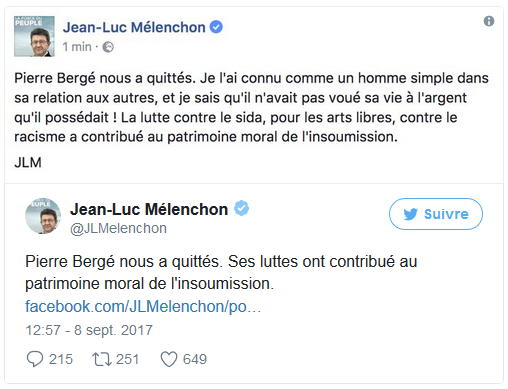508x389 pixels.
Task: Open the Facebook profile picture of Mélenchon
Action: pyautogui.click(x=34, y=36)
